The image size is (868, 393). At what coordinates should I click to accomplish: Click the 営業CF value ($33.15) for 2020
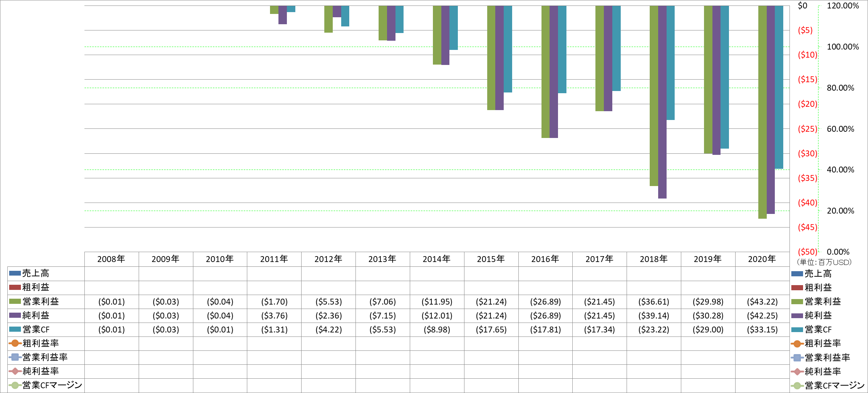click(762, 330)
